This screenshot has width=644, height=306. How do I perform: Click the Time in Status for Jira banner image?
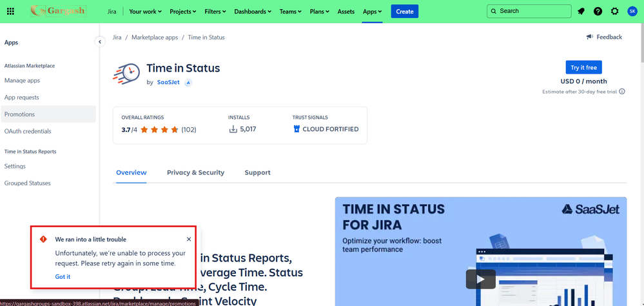pos(481,251)
